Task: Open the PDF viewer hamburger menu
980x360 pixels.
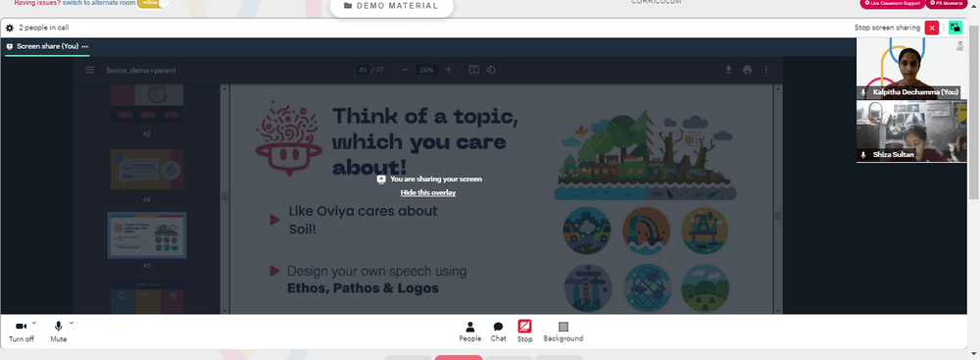Action: click(x=89, y=70)
